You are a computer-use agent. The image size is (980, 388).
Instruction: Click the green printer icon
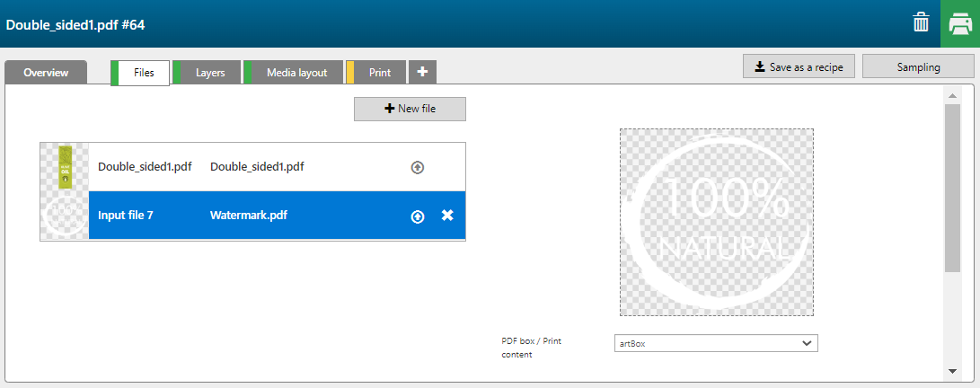click(959, 23)
